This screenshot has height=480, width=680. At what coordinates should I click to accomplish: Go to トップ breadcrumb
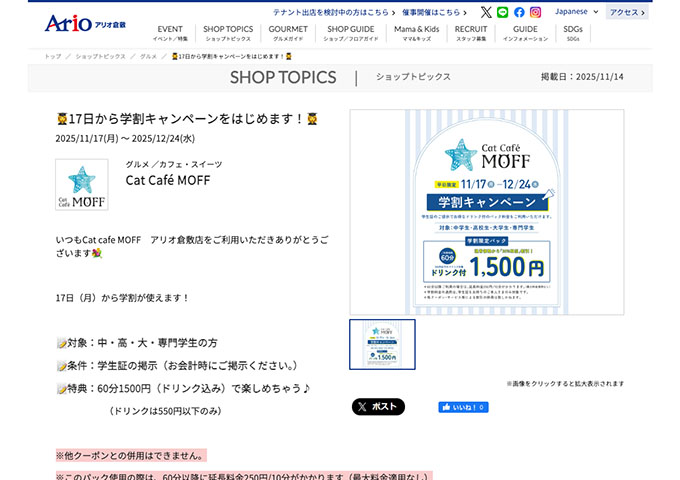53,56
